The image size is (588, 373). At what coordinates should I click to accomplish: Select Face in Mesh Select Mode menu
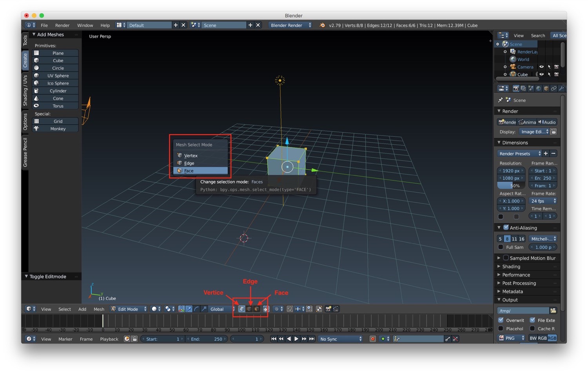[x=200, y=170]
